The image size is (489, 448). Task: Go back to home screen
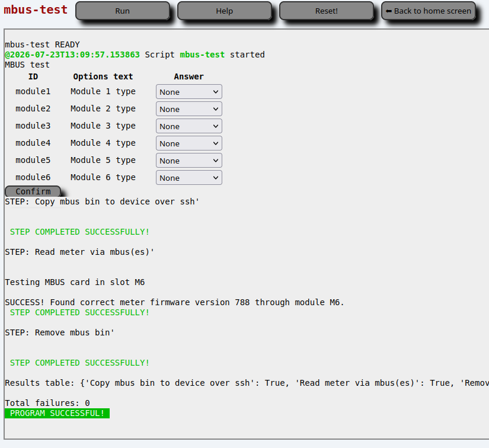pyautogui.click(x=429, y=11)
